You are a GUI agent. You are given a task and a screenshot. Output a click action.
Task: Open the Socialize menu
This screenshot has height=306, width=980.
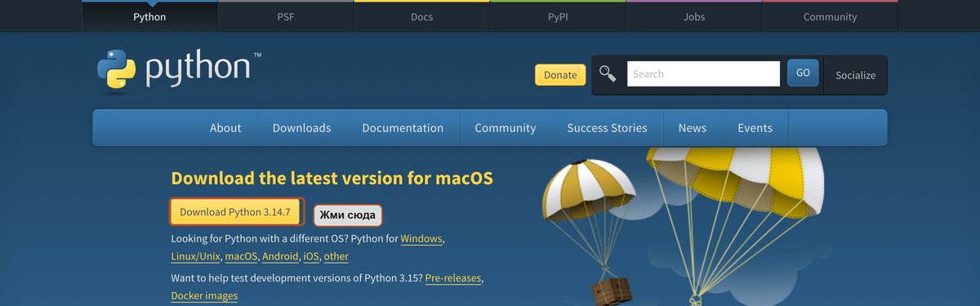(x=855, y=75)
